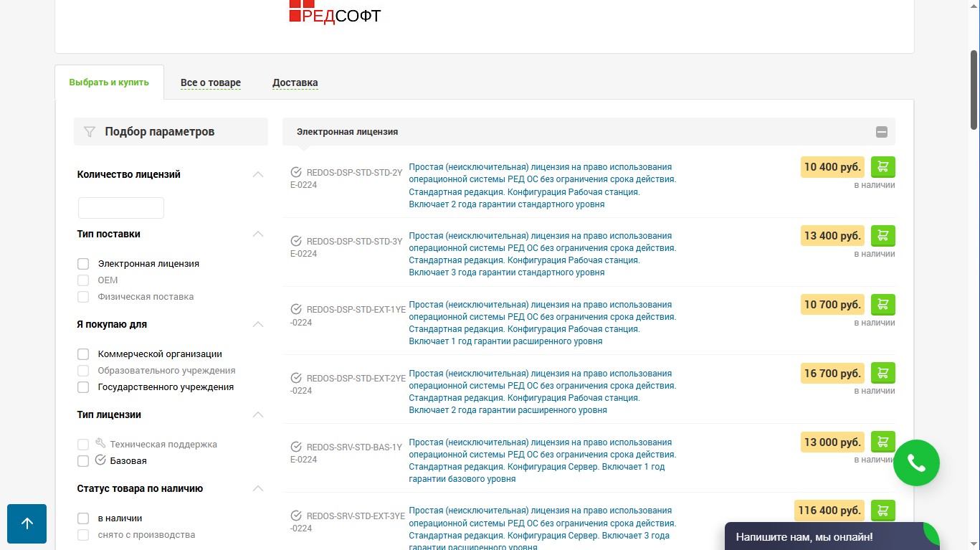Enable the Электронная лицензия checkbox
Viewport: 980px width, 550px height.
83,264
